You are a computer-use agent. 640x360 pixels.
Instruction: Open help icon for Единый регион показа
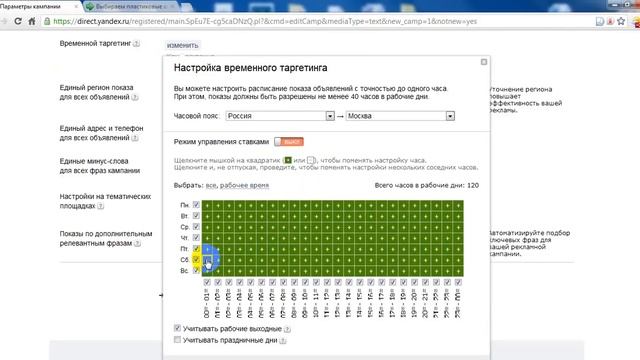pyautogui.click(x=135, y=97)
